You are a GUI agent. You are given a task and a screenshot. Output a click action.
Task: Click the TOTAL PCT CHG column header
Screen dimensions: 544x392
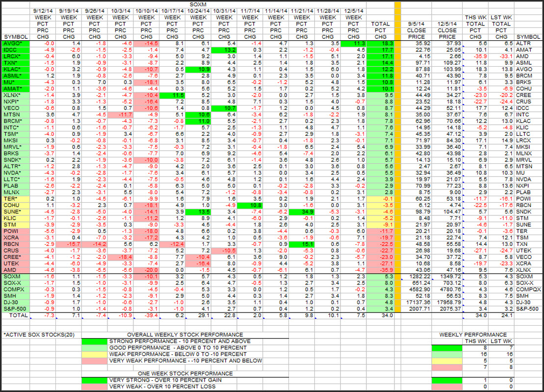(381, 30)
